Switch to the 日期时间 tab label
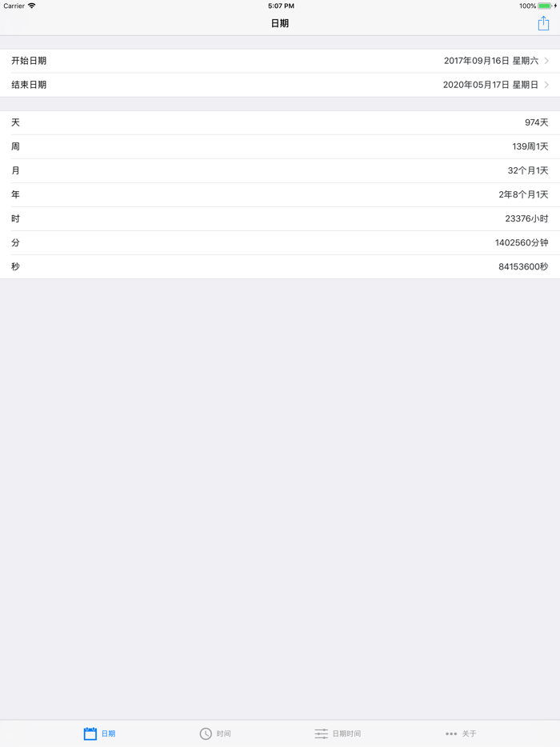Image resolution: width=560 pixels, height=747 pixels. (x=346, y=733)
